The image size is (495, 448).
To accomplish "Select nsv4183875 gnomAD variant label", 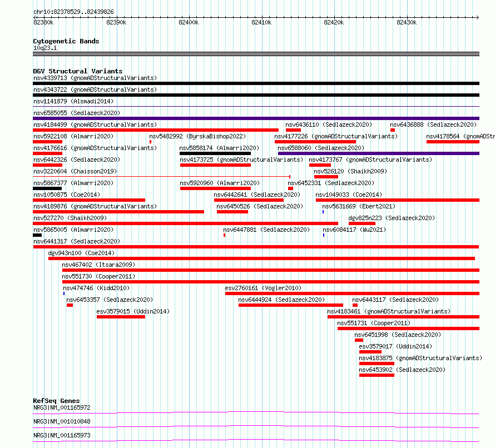I will [x=420, y=358].
